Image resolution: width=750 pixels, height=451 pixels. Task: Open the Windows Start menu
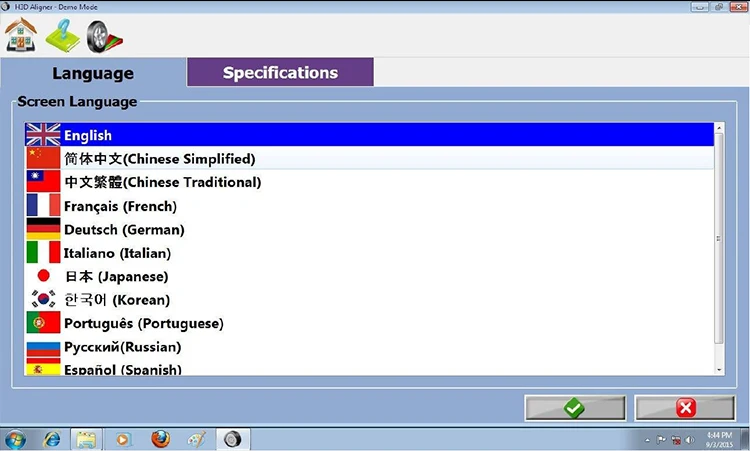coord(15,439)
